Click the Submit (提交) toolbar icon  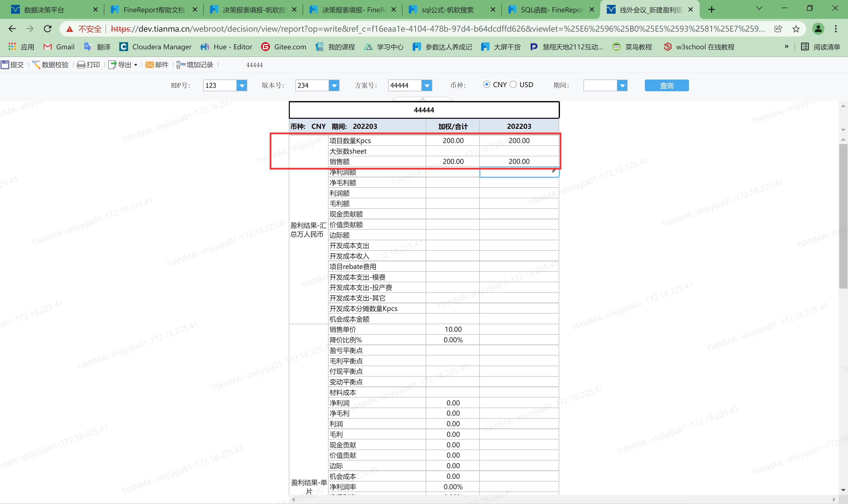tap(5, 65)
